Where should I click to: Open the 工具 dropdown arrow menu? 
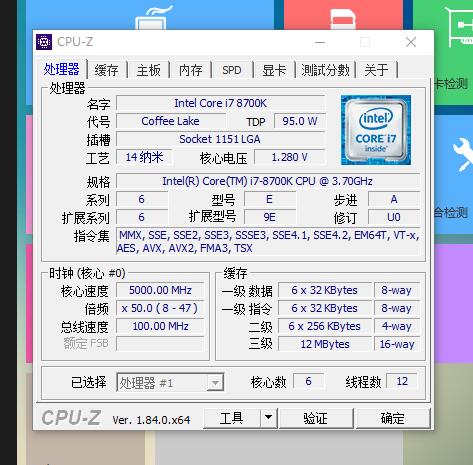(x=269, y=418)
